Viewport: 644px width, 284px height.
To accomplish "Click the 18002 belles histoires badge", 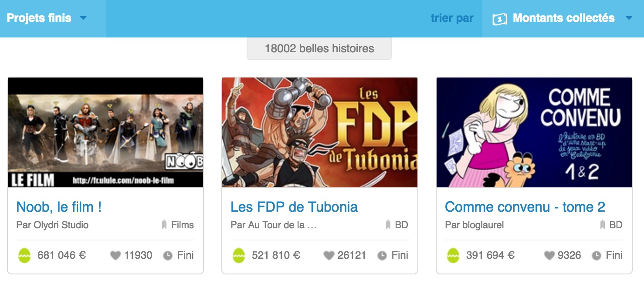I will 319,48.
